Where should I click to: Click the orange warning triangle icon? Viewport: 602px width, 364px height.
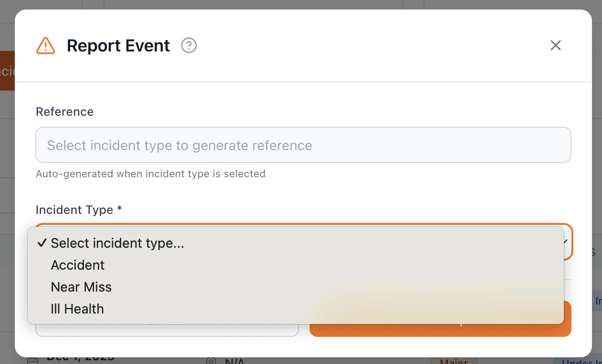46,45
